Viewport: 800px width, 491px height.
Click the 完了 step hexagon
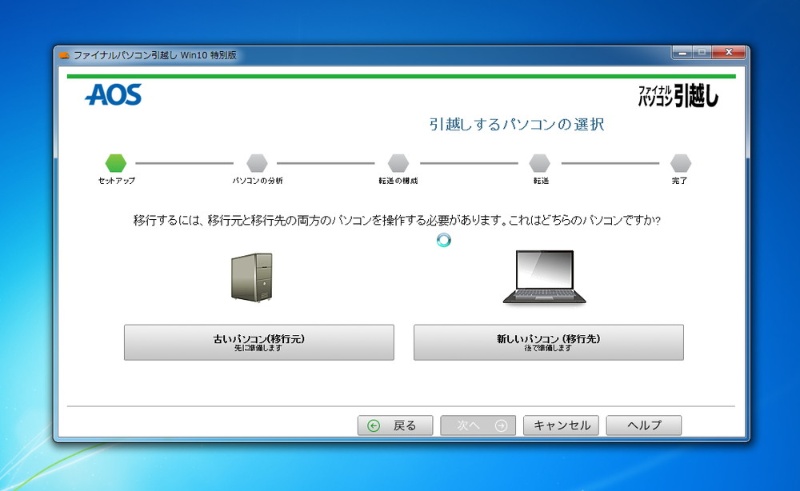pos(681,162)
